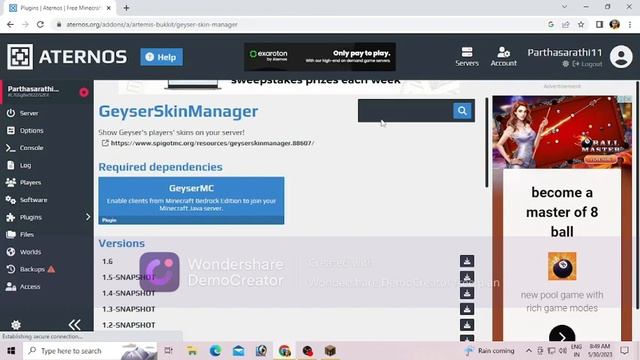Click the Worlds globe icon
This screenshot has width=640, height=360.
click(x=11, y=252)
